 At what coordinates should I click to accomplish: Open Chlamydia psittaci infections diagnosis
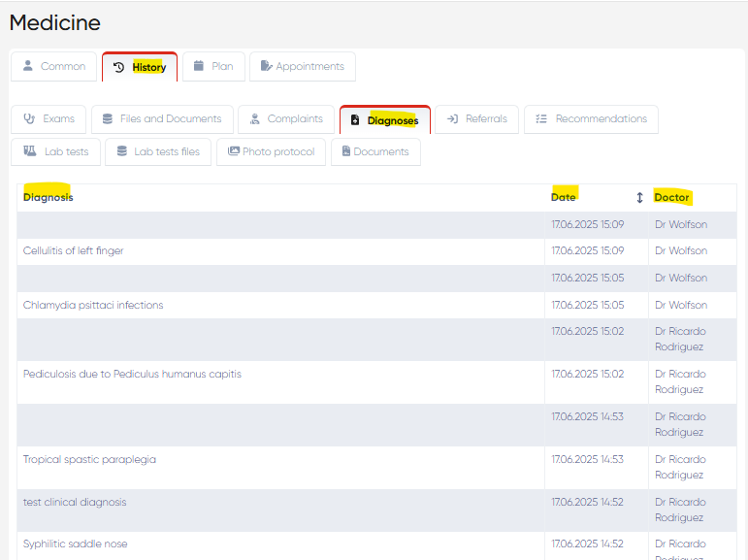93,306
